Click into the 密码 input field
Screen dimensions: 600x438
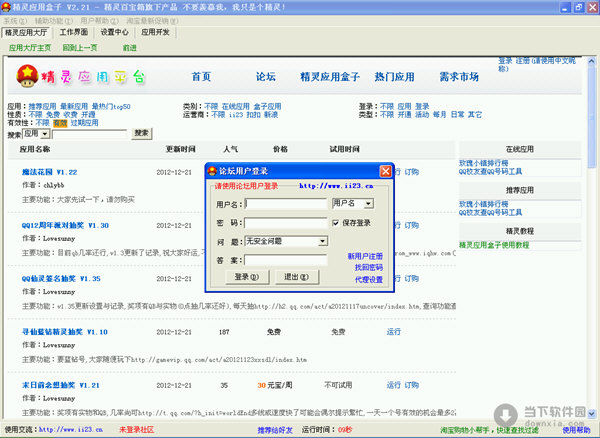[x=286, y=223]
